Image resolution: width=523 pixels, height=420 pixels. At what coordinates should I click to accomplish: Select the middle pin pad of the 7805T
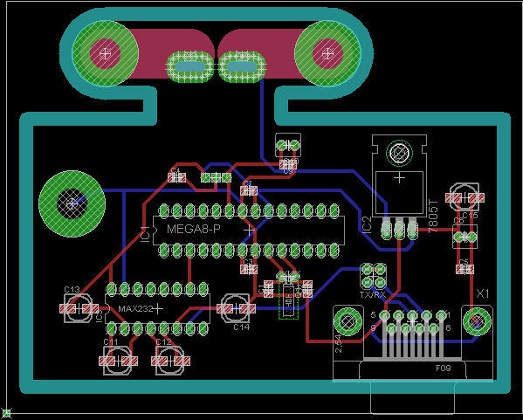point(399,229)
